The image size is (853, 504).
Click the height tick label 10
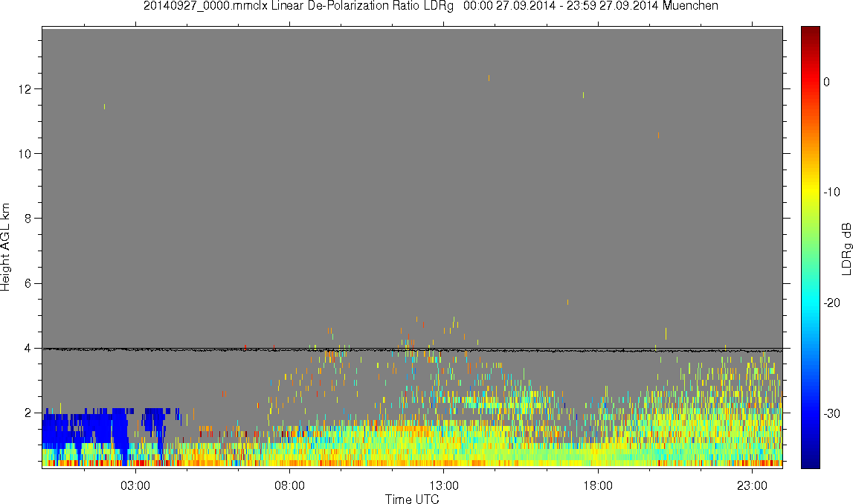pyautogui.click(x=25, y=154)
